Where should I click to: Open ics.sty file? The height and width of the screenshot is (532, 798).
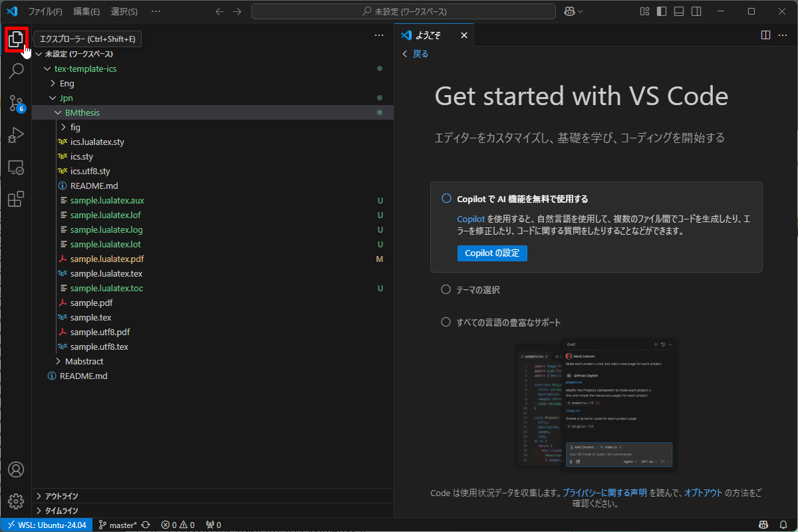coord(82,156)
